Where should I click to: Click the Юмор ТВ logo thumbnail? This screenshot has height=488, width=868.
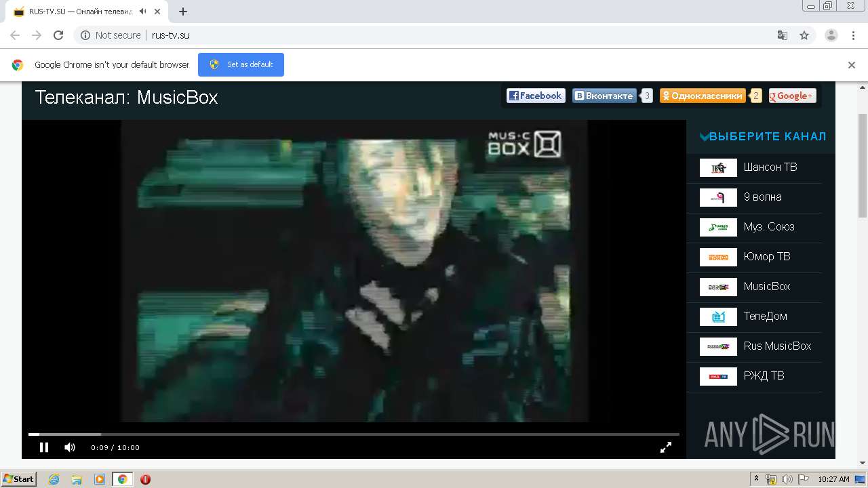click(x=718, y=257)
